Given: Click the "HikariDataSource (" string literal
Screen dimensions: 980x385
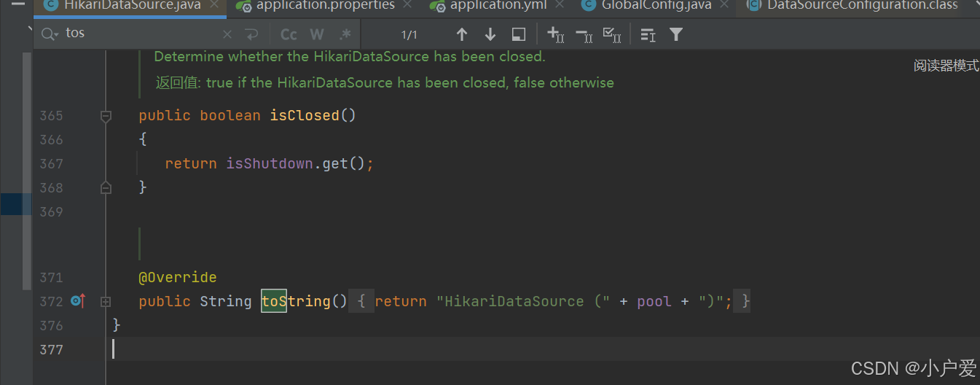Looking at the screenshot, I should point(522,301).
